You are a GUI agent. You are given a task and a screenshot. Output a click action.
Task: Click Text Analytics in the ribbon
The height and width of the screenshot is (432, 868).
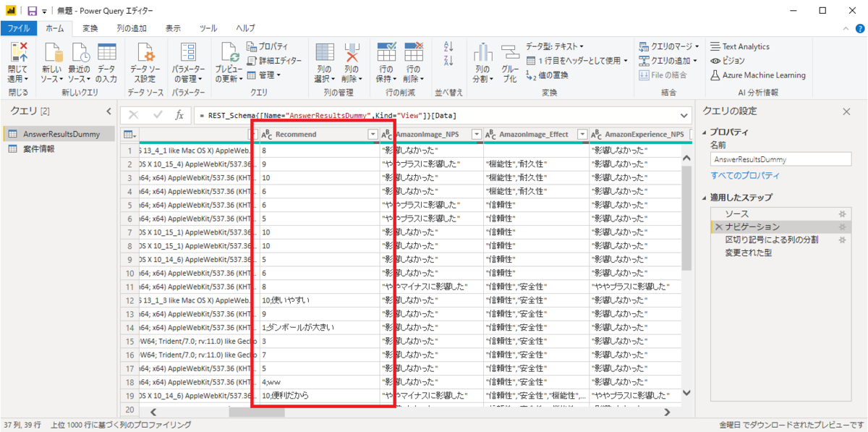pyautogui.click(x=739, y=46)
